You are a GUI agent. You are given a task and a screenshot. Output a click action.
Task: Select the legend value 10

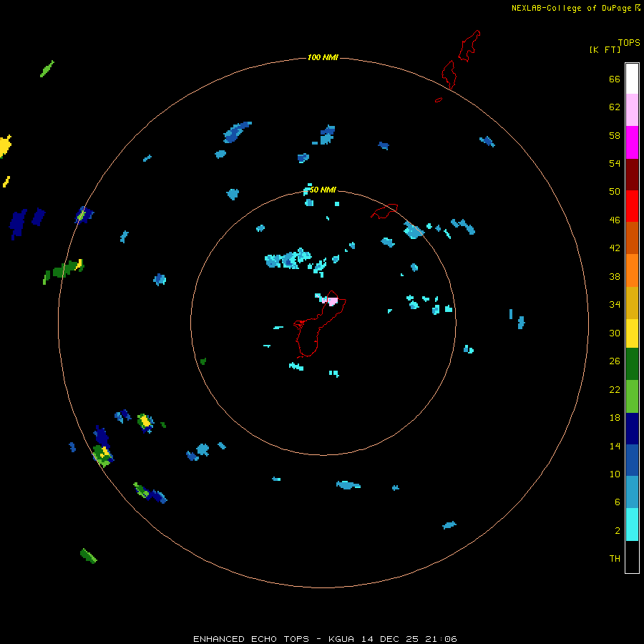click(x=615, y=474)
